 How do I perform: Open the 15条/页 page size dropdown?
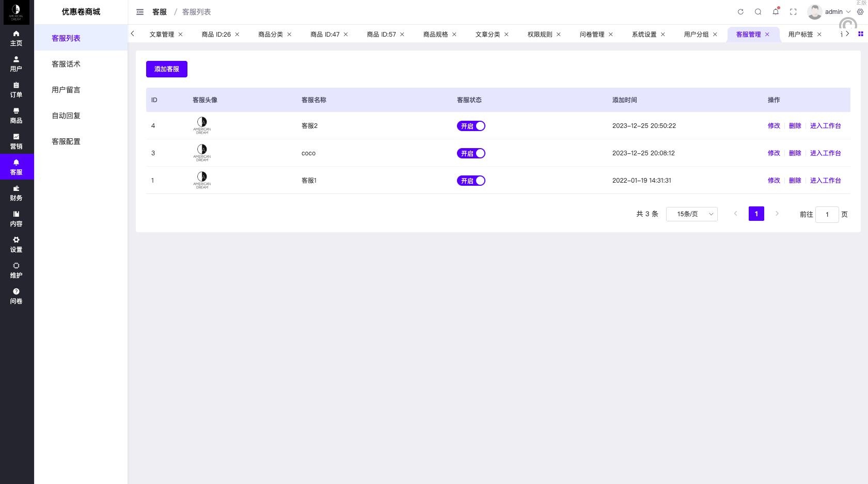(691, 214)
